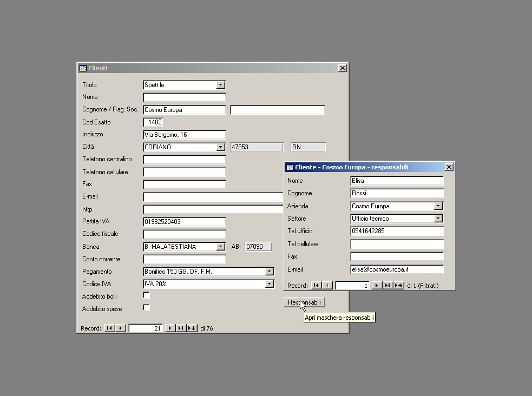Click the ABI field 07090
This screenshot has width=532, height=396.
click(258, 247)
